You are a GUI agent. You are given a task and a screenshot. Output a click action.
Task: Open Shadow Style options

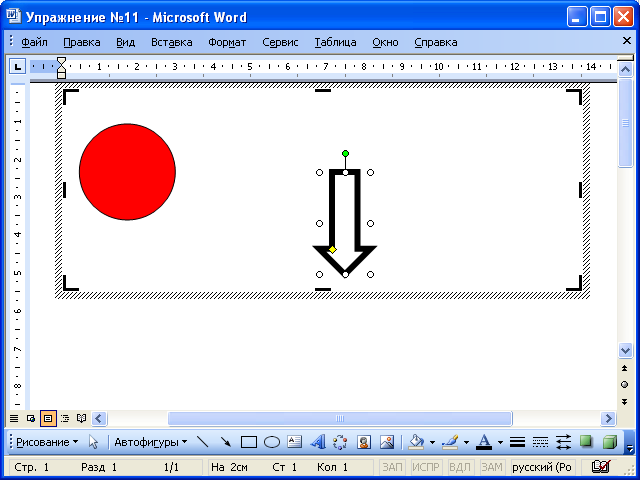point(586,442)
